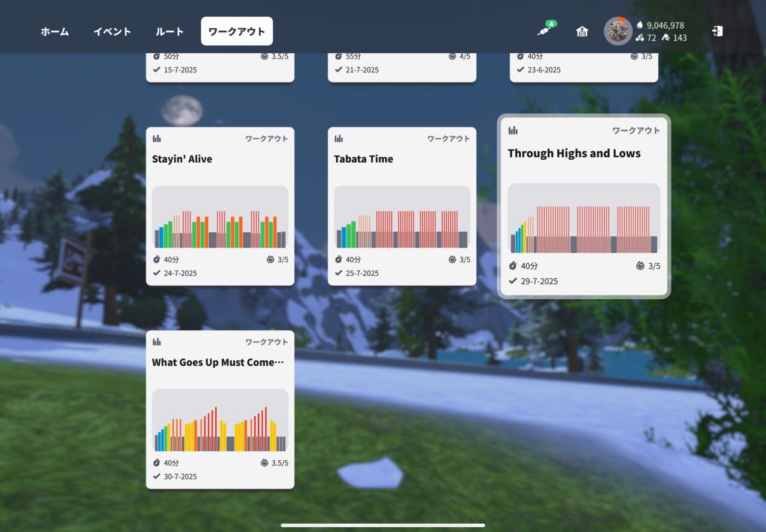Image resolution: width=766 pixels, height=532 pixels.
Task: Click difficulty icon on Stayin' Alive card
Action: click(270, 260)
